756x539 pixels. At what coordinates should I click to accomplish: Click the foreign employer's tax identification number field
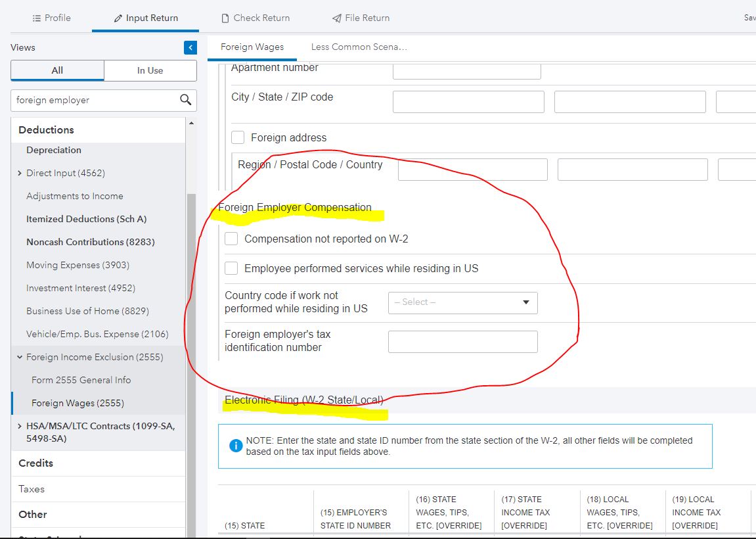[x=462, y=341]
